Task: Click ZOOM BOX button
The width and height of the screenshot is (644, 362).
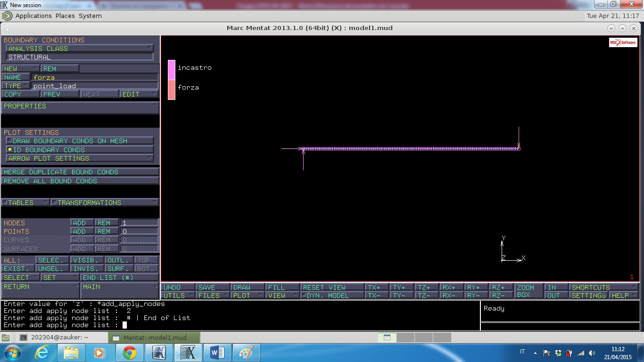Action: pos(528,291)
